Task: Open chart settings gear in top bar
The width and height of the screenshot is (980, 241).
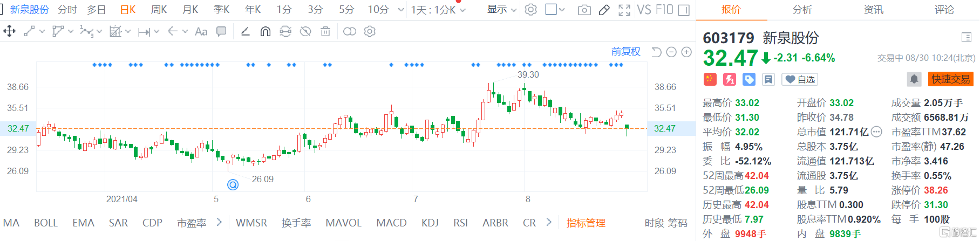Action: pos(531,10)
